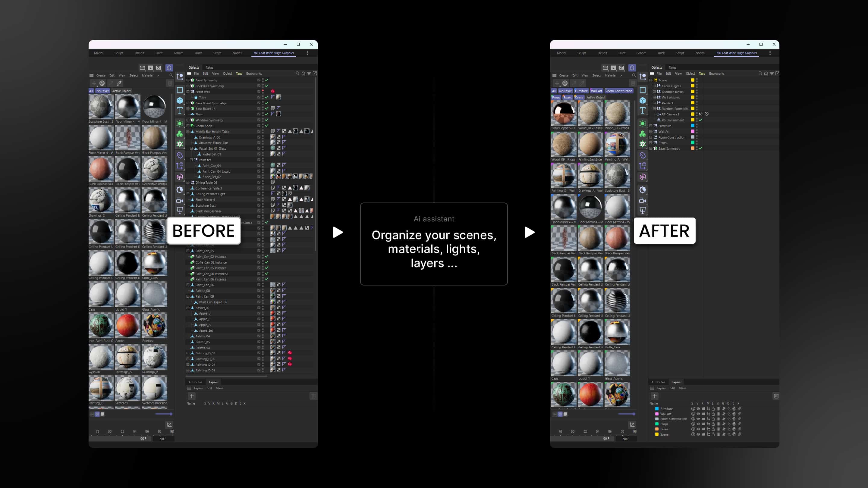868x488 pixels.
Task: Open Bookmarks menu in AFTER Object Manager
Action: 717,74
